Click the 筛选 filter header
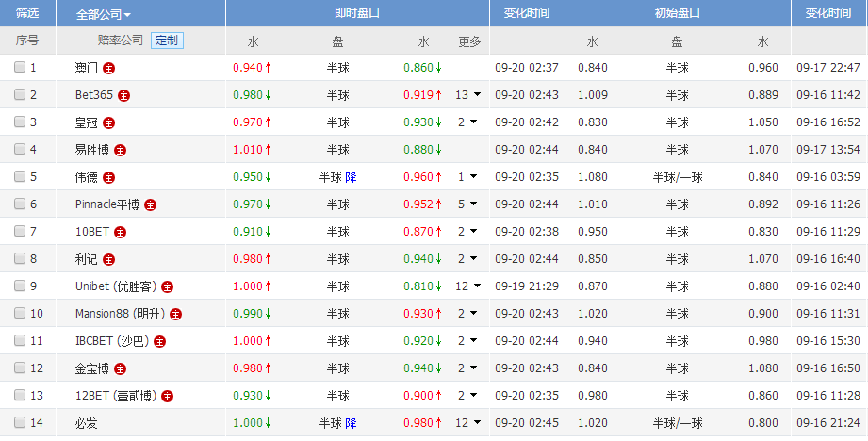Image resolution: width=868 pixels, height=441 pixels. (x=27, y=13)
